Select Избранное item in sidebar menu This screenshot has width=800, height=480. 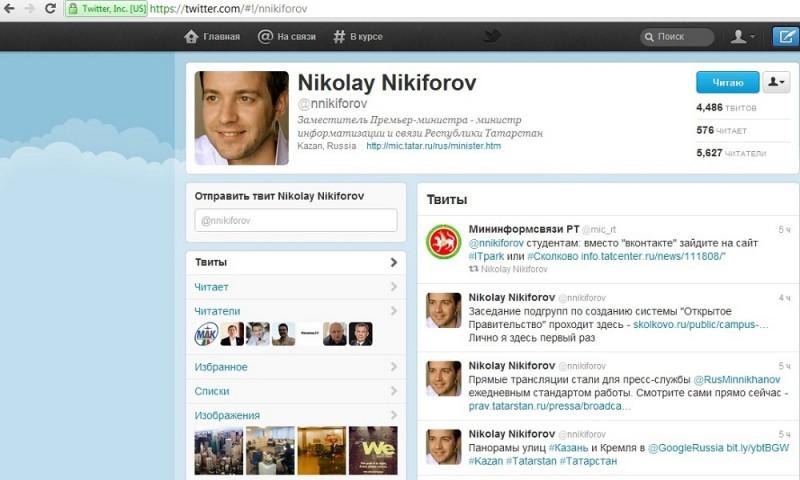tap(296, 367)
